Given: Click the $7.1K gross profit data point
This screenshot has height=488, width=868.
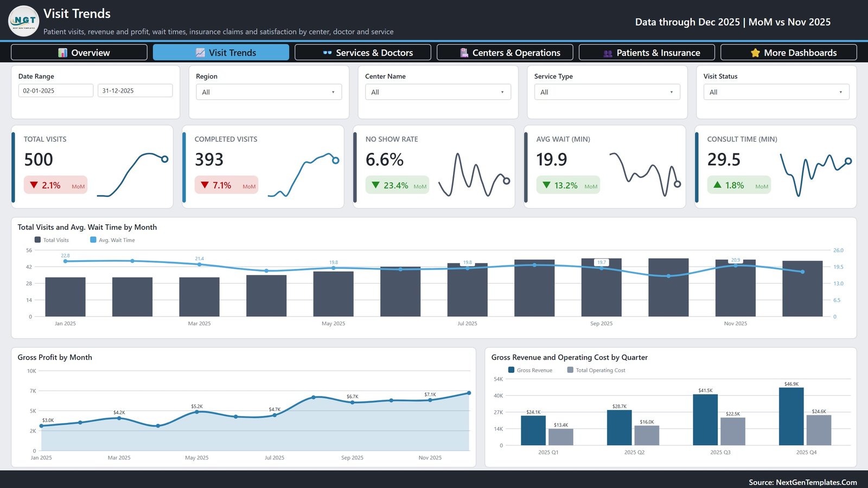Looking at the screenshot, I should click(430, 400).
